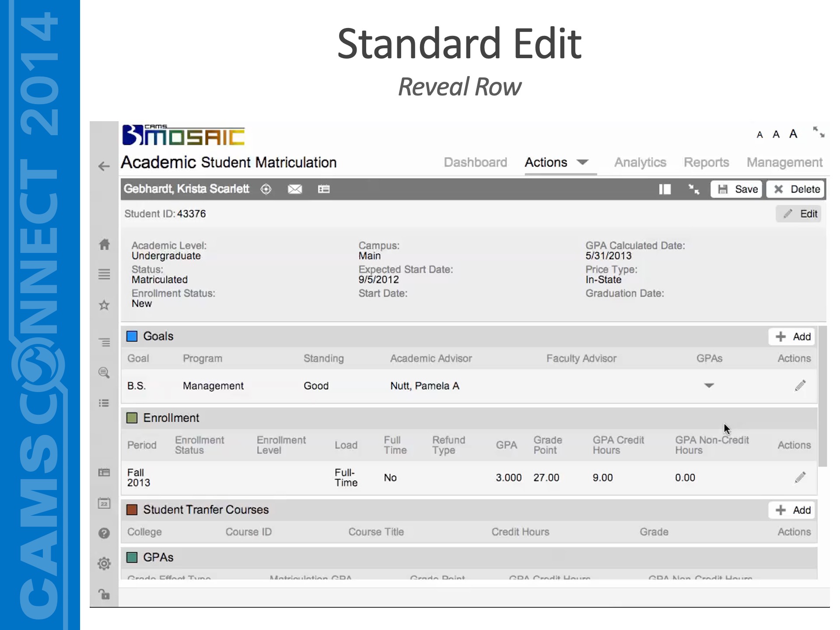Screen dimensions: 840x630
Task: Open the Actions dropdown menu
Action: tap(556, 162)
